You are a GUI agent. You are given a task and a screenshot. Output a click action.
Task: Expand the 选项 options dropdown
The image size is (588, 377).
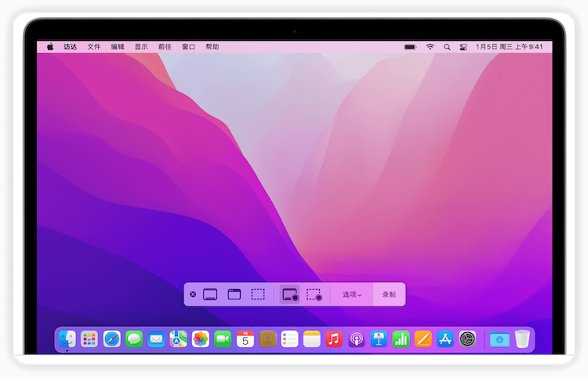coord(352,295)
